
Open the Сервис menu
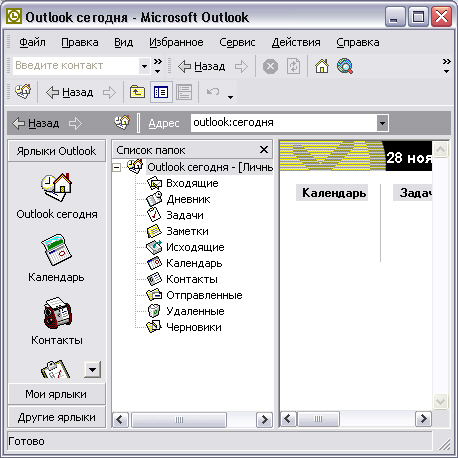click(x=237, y=42)
